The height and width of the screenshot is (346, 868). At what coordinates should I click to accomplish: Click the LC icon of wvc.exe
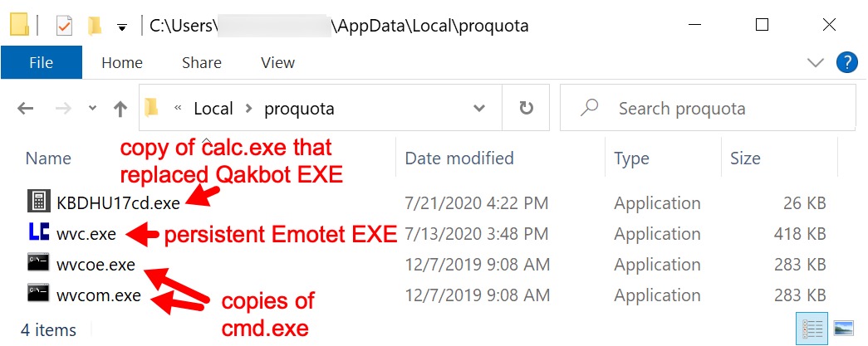point(38,233)
